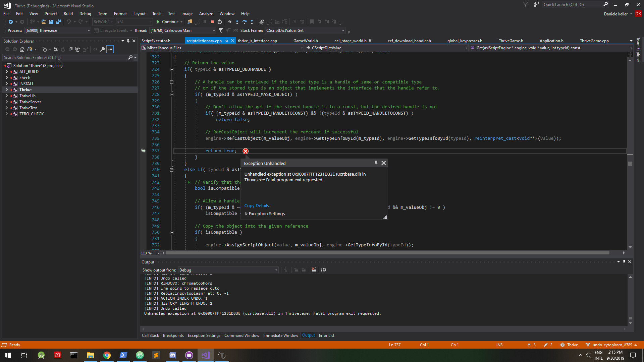Click the Step Over icon
644x362 pixels.
[245, 22]
